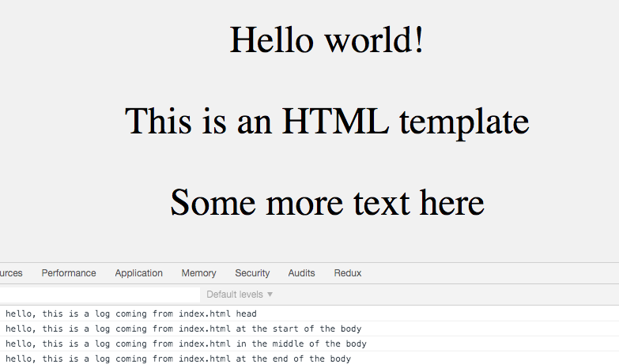Open the partially visible Sources tab
This screenshot has width=619, height=364.
coord(11,273)
